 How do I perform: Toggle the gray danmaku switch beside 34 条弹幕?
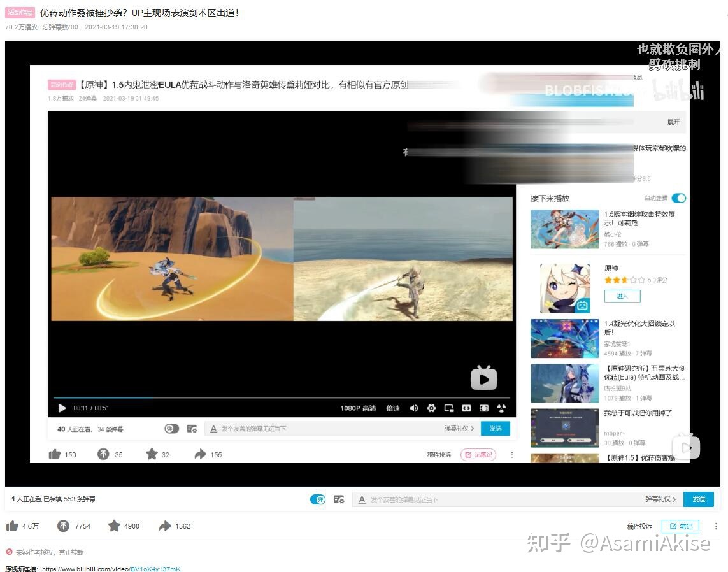point(172,429)
